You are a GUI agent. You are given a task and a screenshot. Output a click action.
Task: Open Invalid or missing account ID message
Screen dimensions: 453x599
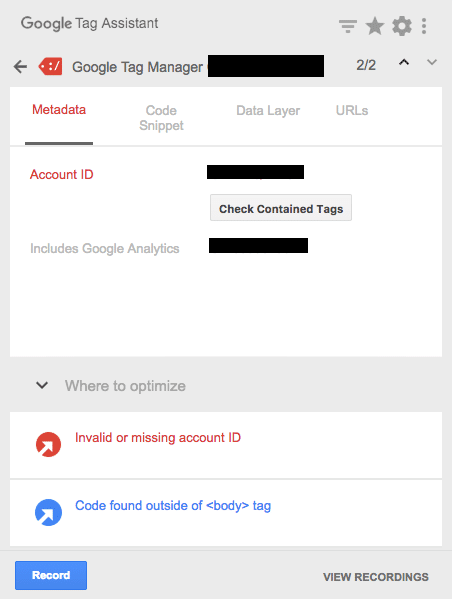(158, 437)
